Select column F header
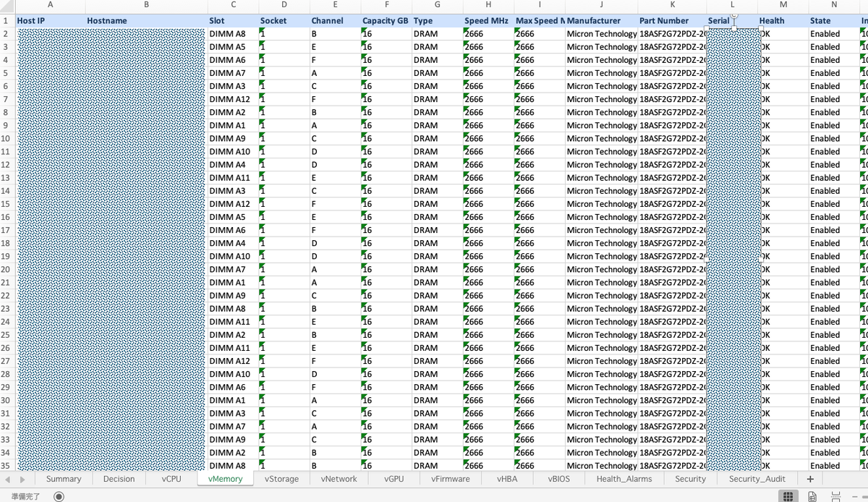The width and height of the screenshot is (868, 502). coord(386,5)
